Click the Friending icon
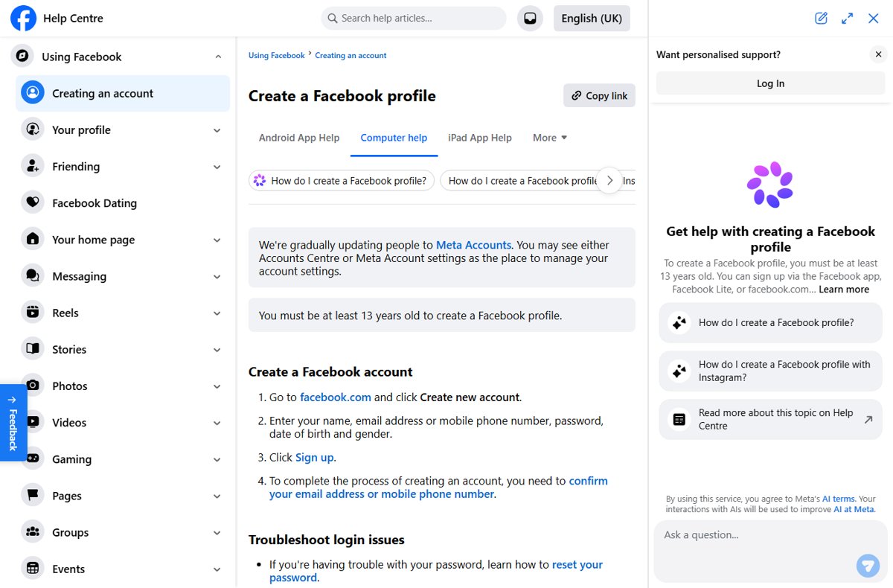Screen dimensions: 893x588 pyautogui.click(x=33, y=166)
